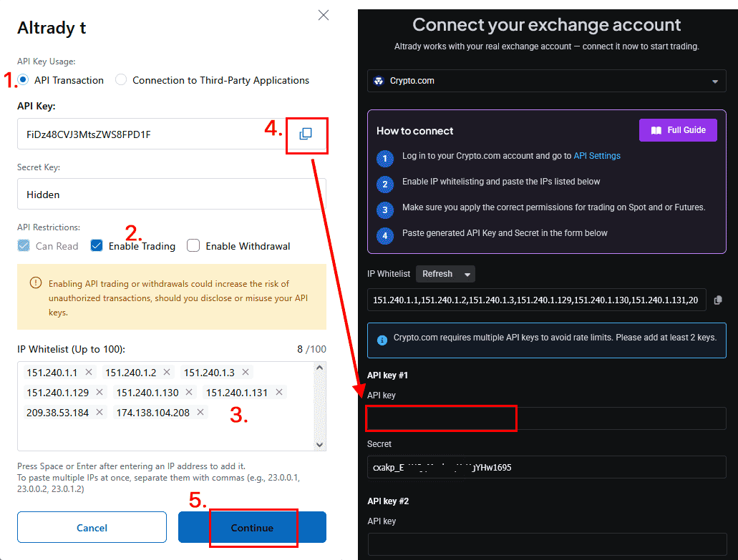
Task: Click step 4 circle in How to connect
Action: click(385, 235)
